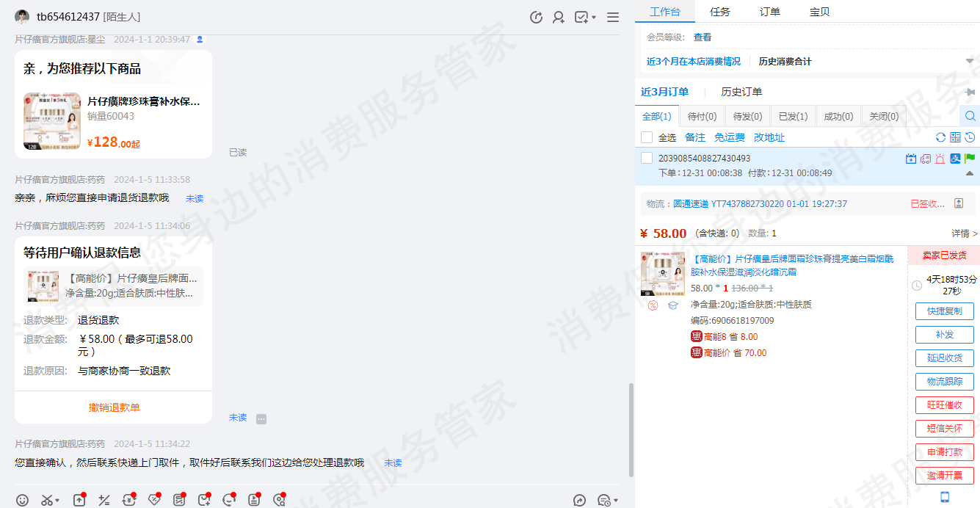Click the more options button beside refund card
980x508 pixels.
261,418
